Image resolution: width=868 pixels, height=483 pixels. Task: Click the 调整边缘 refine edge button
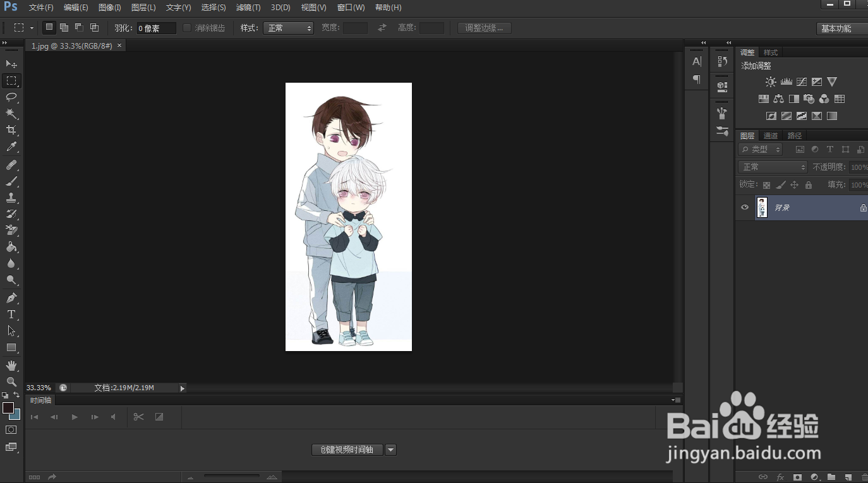click(x=485, y=28)
